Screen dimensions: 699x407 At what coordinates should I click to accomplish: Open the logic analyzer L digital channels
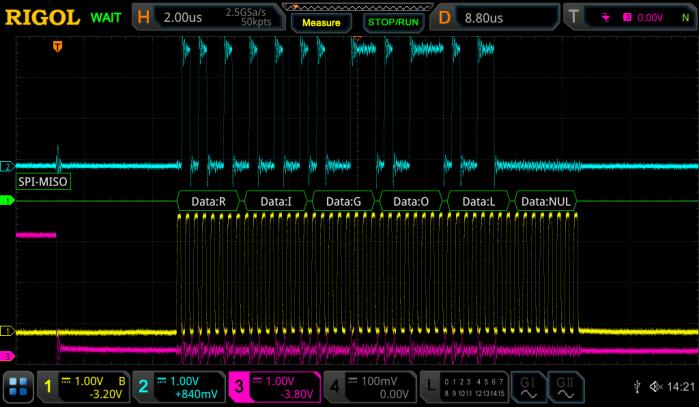coord(465,387)
